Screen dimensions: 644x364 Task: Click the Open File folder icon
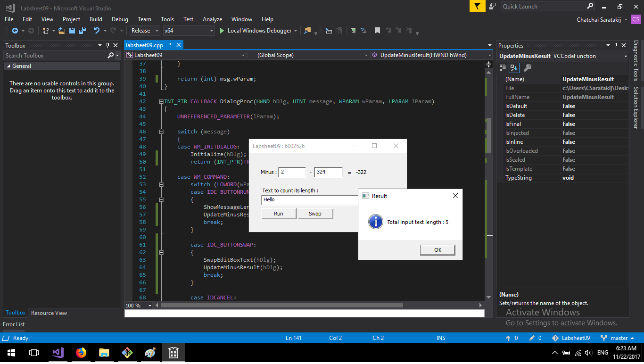coord(62,31)
